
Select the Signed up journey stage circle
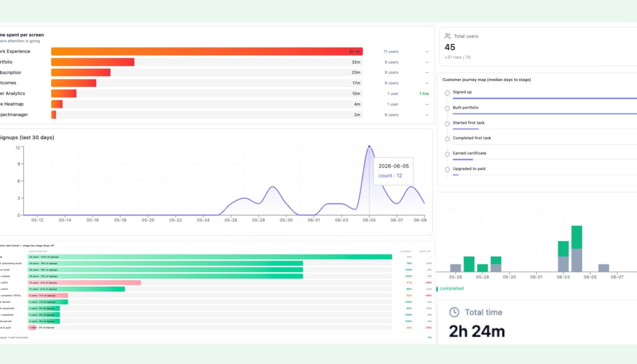(447, 93)
